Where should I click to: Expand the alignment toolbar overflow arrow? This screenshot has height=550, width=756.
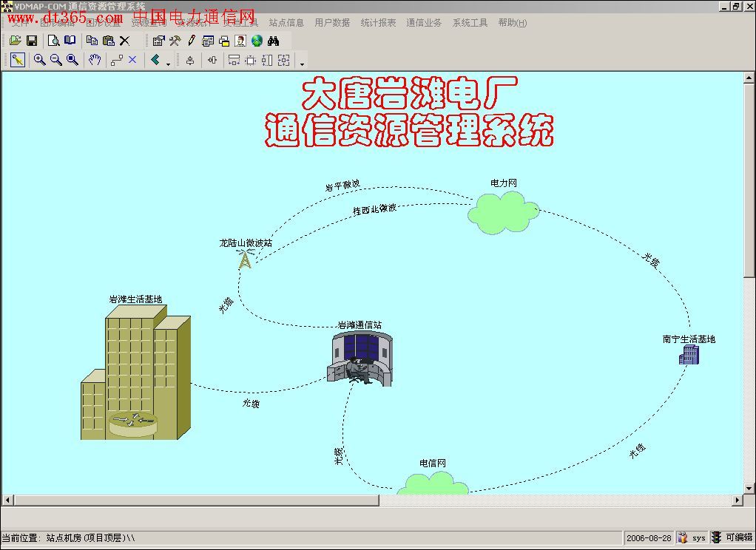pos(302,64)
